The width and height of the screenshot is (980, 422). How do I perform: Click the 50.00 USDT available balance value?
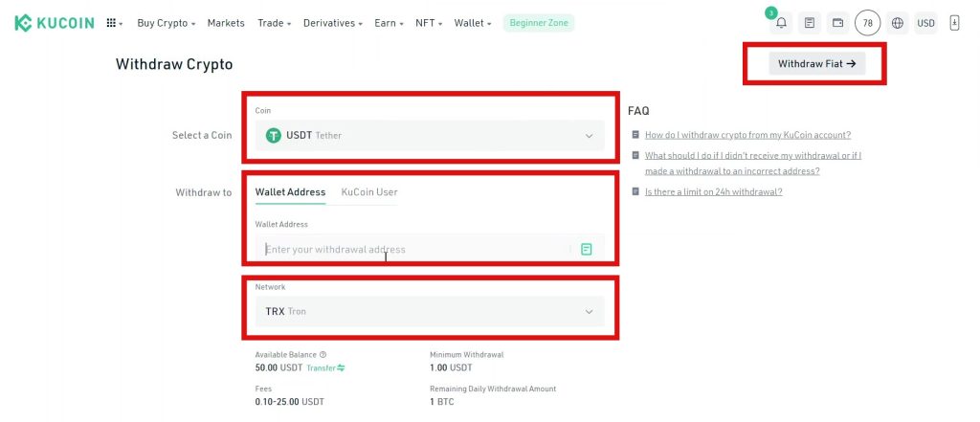(x=278, y=368)
